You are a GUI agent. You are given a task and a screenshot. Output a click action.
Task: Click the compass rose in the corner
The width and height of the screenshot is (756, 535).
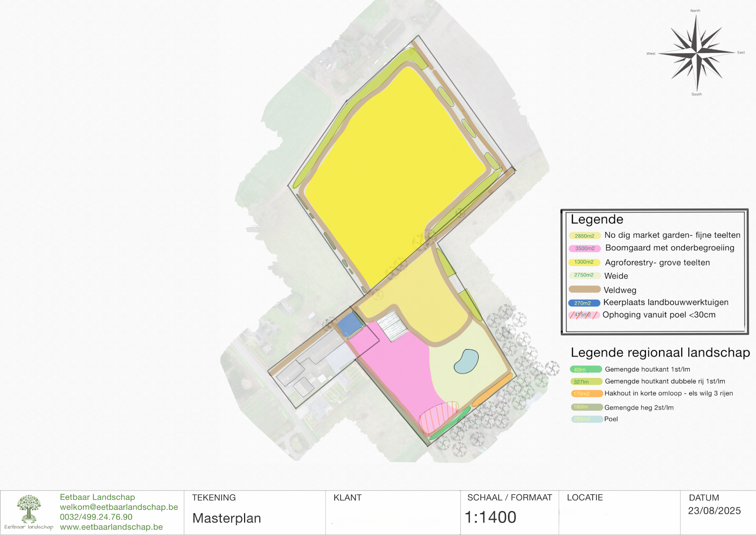point(696,52)
